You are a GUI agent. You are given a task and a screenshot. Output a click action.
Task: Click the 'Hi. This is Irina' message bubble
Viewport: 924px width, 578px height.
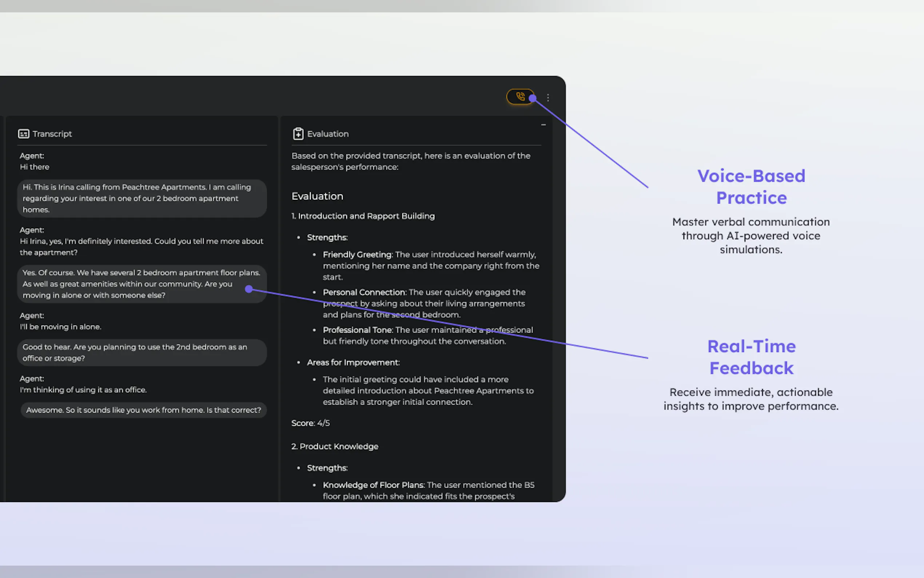coord(142,198)
